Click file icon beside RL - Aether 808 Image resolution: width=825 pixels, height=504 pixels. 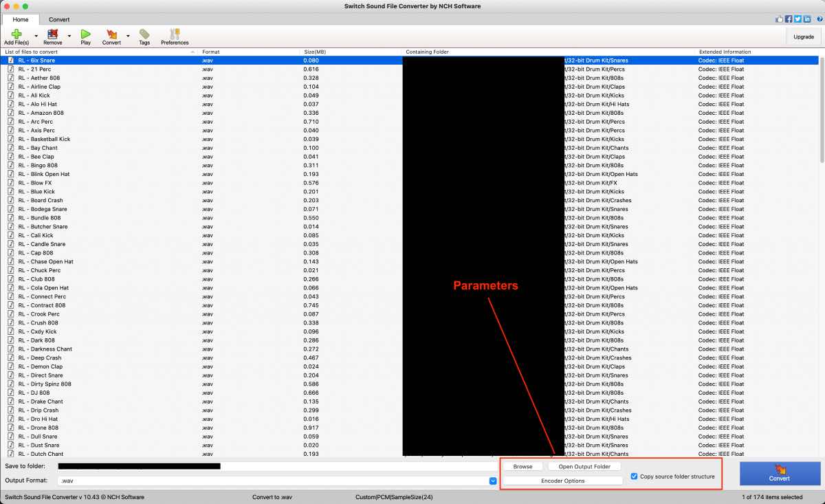click(x=10, y=78)
